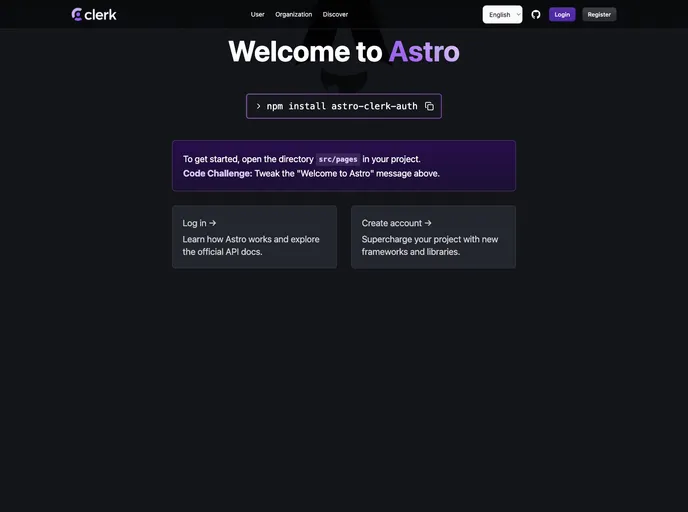This screenshot has height=512, width=688.
Task: Open the Create account card
Action: [434, 237]
